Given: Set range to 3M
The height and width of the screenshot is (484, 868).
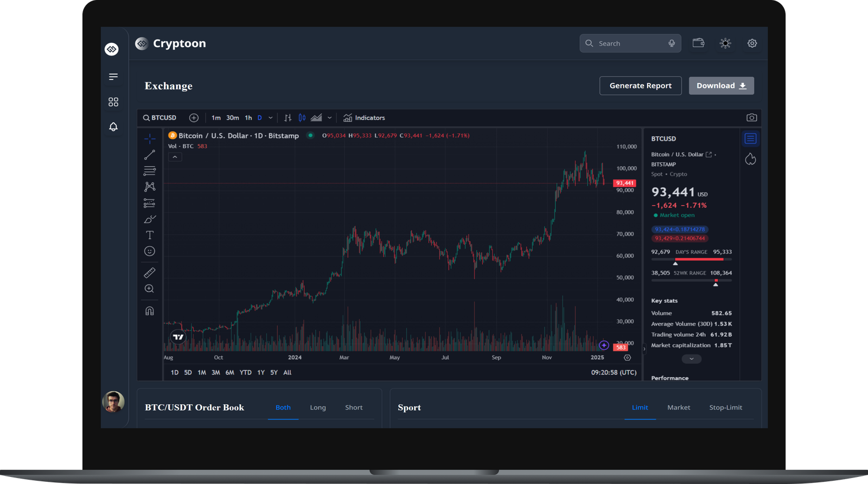Looking at the screenshot, I should point(216,373).
